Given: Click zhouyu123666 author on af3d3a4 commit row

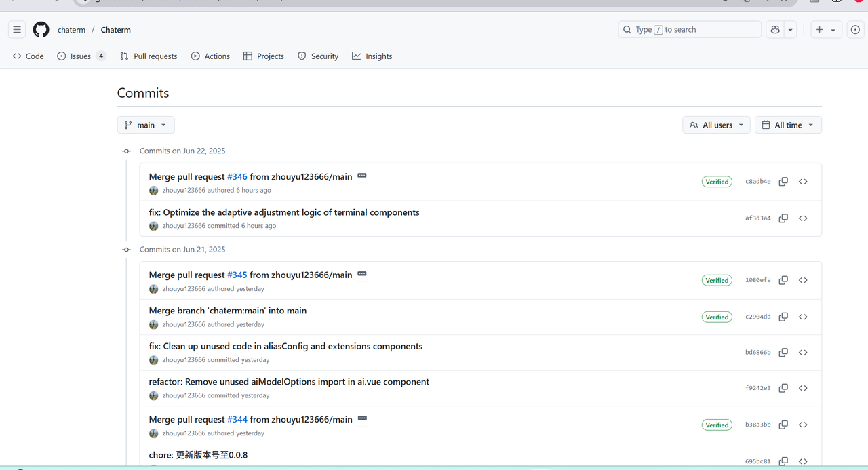Looking at the screenshot, I should (x=184, y=226).
